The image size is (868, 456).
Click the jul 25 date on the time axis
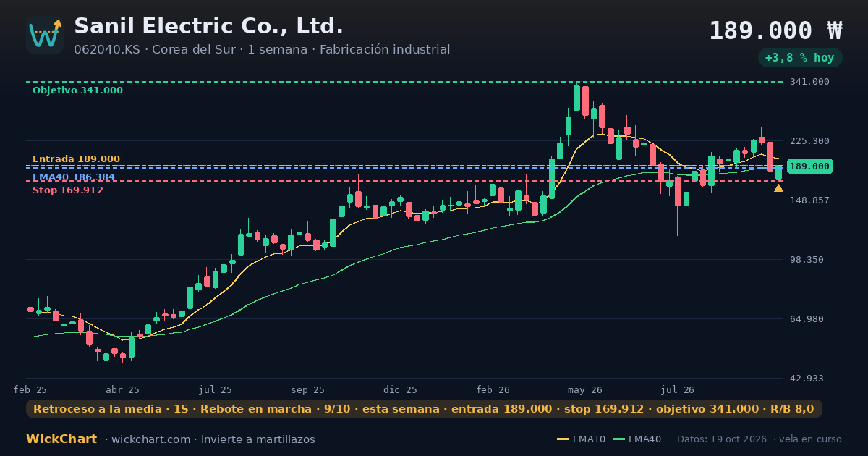[x=215, y=390]
